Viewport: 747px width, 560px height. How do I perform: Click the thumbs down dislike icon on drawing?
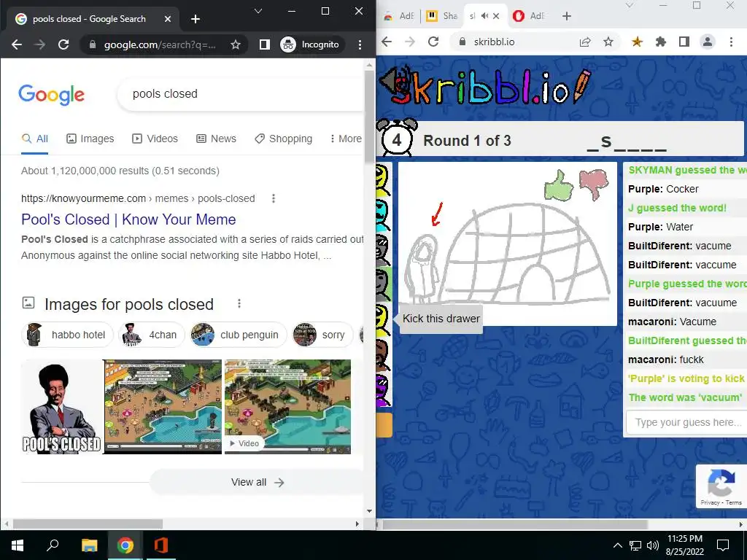(x=594, y=184)
